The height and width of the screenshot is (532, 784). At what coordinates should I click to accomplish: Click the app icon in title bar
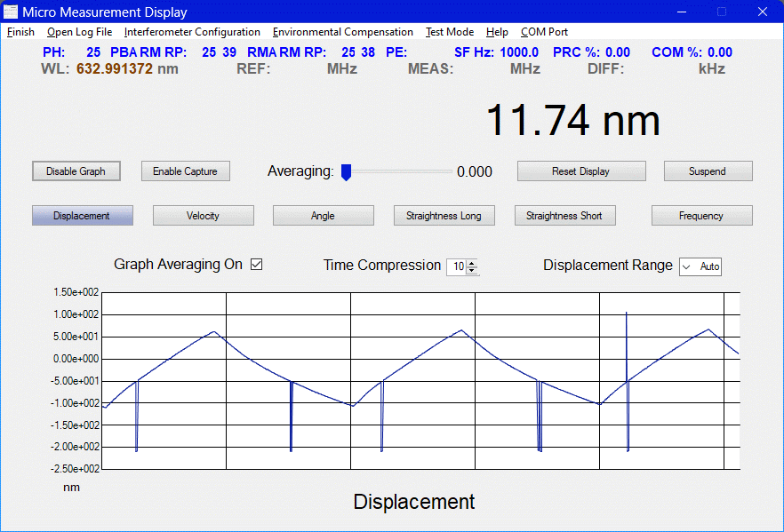click(x=11, y=12)
